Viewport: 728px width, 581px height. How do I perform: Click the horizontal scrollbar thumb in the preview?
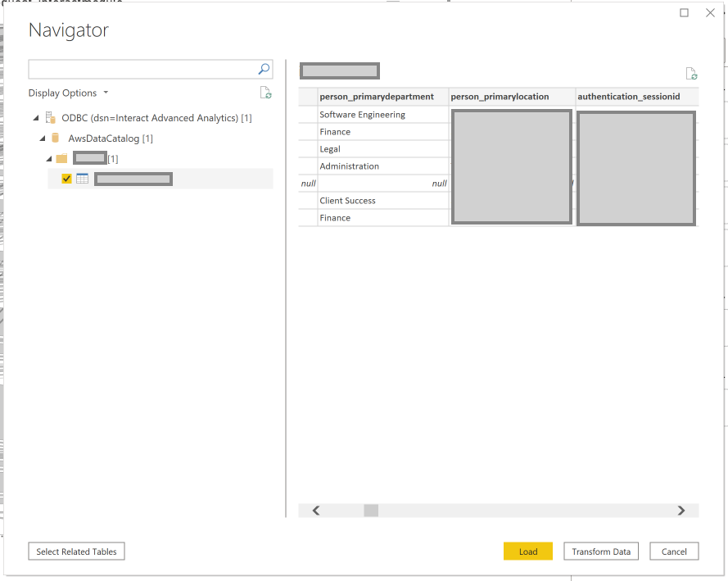coord(371,511)
